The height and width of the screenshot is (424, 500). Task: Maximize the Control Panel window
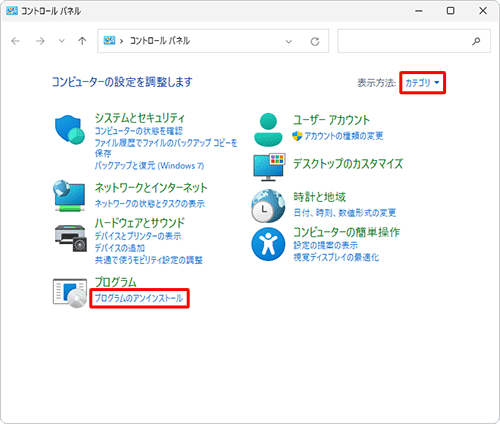[450, 11]
